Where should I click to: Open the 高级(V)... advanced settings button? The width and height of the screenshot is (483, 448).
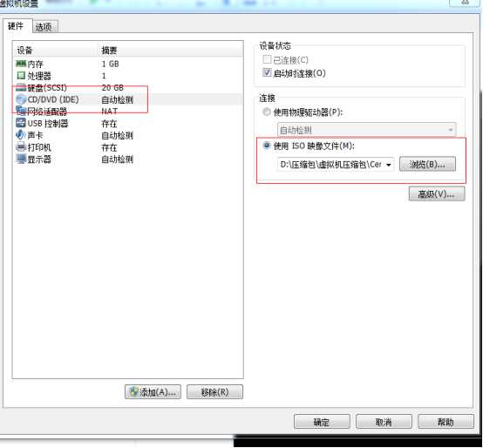(x=437, y=194)
